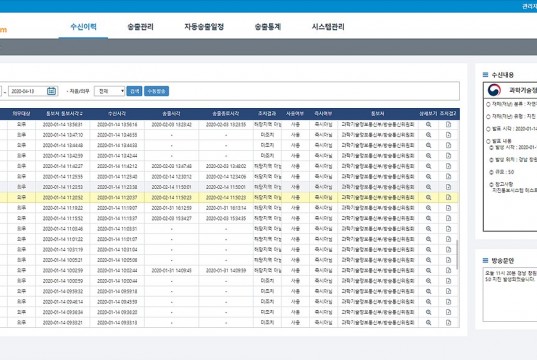Click the document icon in the 11:42:27 row
The height and width of the screenshot is (360, 537).
448,166
